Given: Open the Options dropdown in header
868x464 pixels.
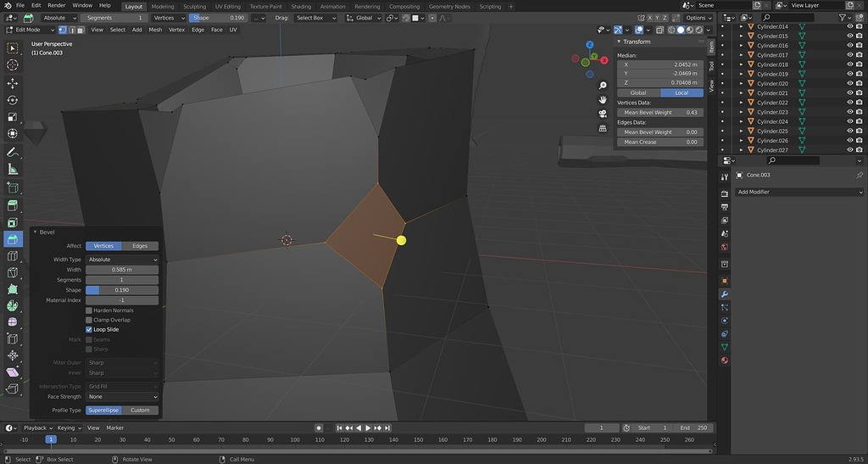Looking at the screenshot, I should pos(698,18).
